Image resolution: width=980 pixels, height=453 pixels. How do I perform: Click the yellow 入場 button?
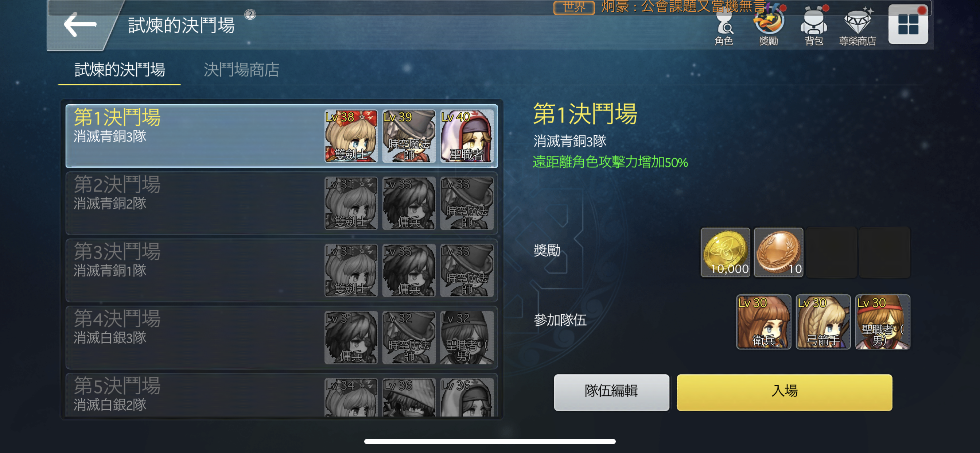[x=785, y=392]
